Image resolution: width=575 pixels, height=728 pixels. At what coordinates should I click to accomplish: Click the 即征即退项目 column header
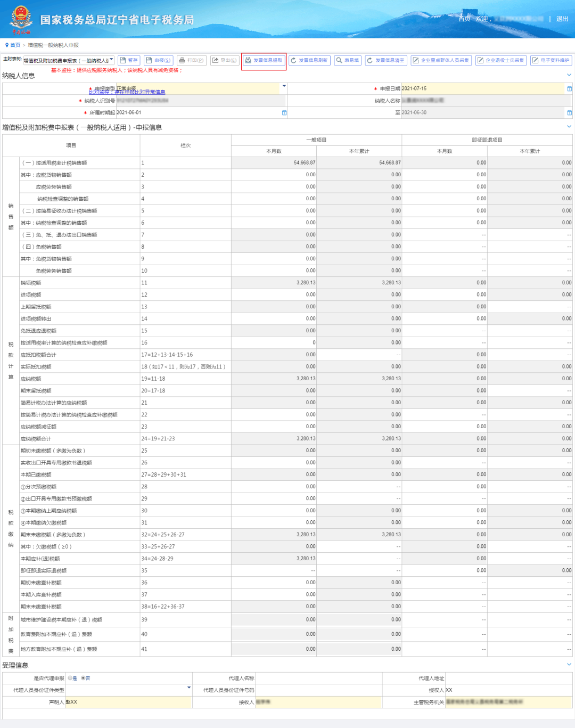487,140
